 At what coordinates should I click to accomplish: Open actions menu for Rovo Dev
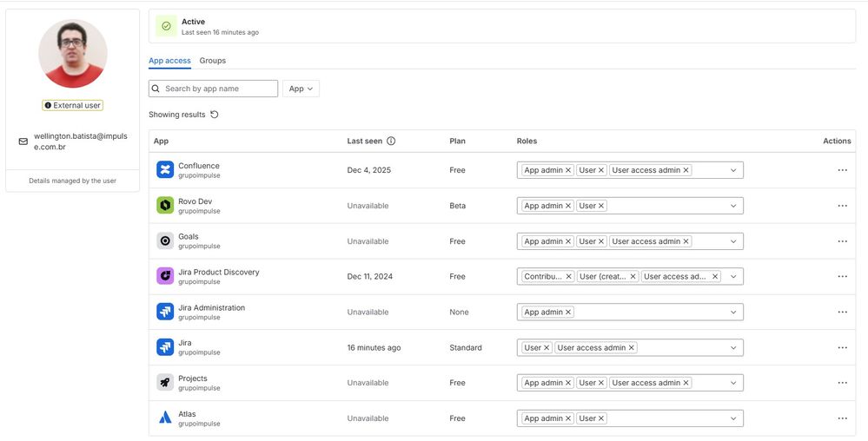(842, 206)
